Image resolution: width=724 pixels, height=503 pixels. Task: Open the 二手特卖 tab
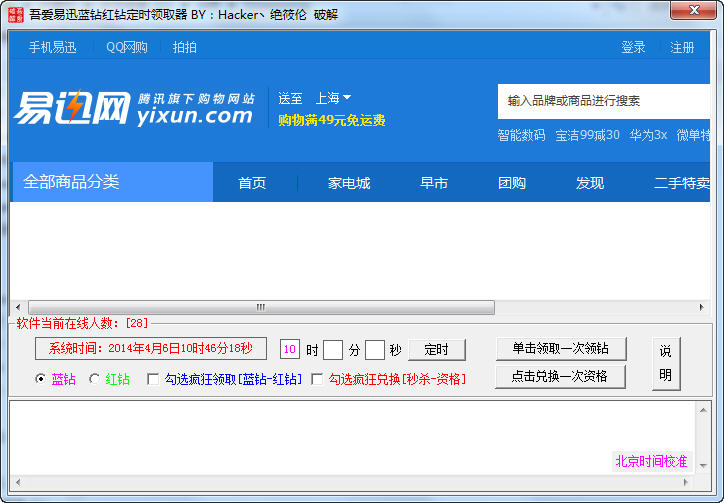click(682, 183)
